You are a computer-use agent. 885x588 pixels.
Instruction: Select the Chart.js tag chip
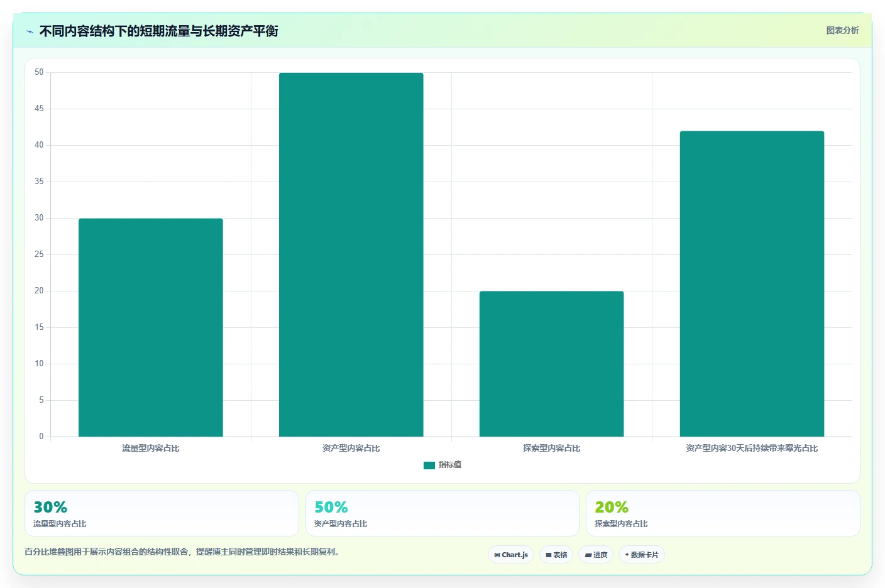pyautogui.click(x=511, y=555)
